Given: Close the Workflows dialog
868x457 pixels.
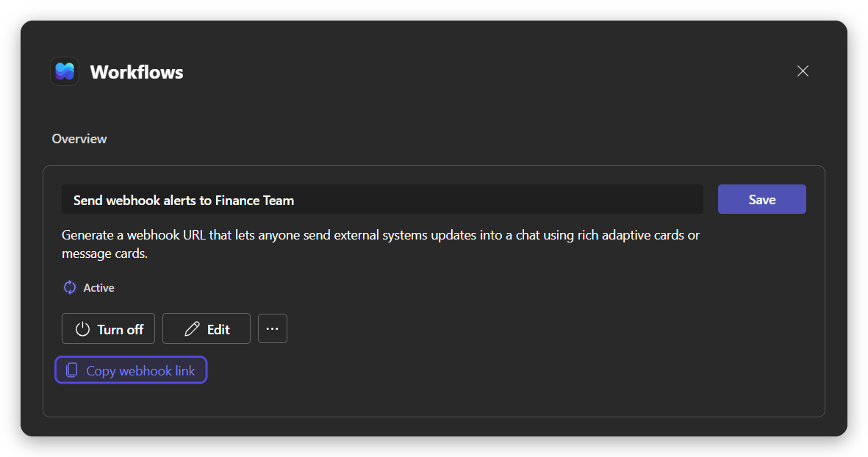Looking at the screenshot, I should 802,71.
